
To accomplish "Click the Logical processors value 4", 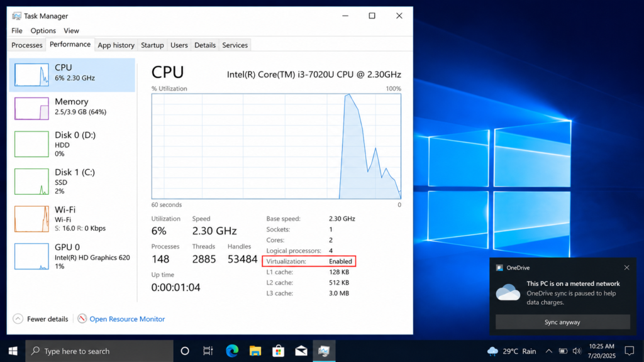I will pyautogui.click(x=331, y=251).
